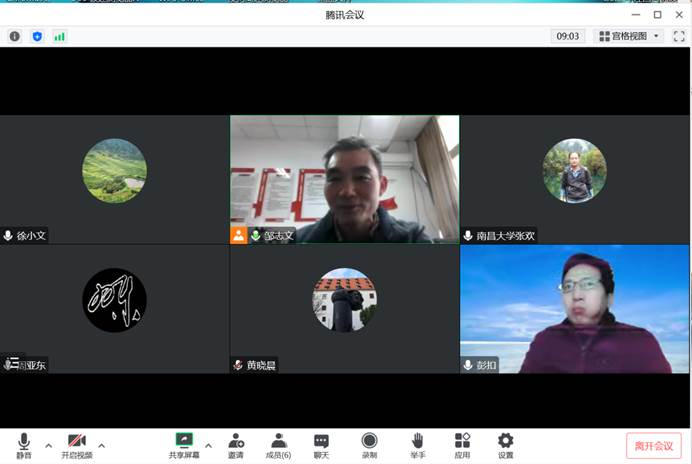Open the 应用 apps icon

(x=462, y=444)
